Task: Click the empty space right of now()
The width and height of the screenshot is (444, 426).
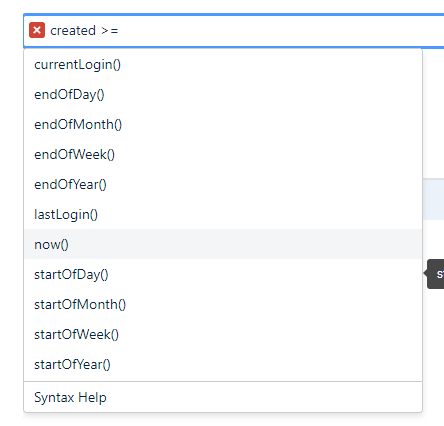Action: [x=245, y=244]
